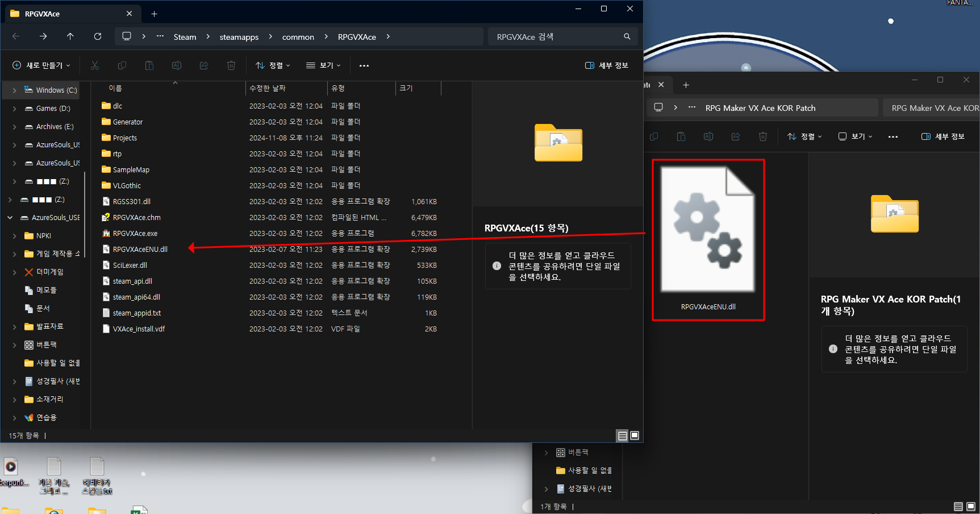The width and height of the screenshot is (980, 514).
Task: Click the Paste icon in KOR Patch window
Action: [x=681, y=136]
